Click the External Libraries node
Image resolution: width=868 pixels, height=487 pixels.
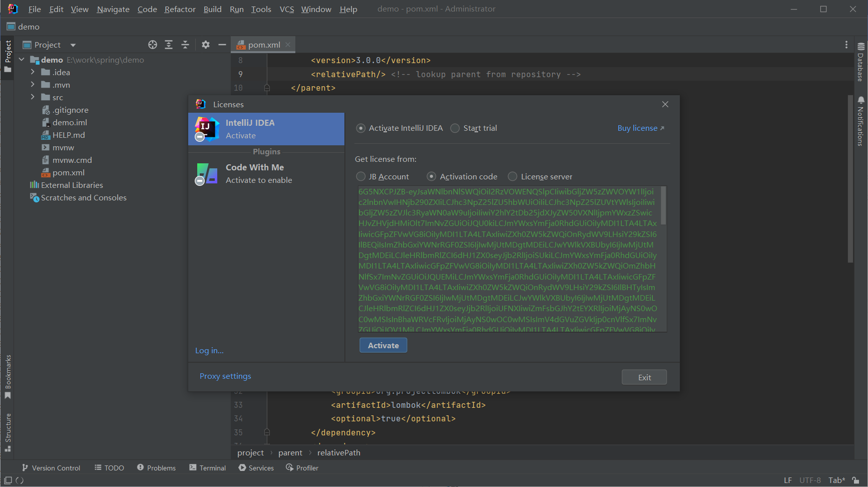[x=72, y=185]
